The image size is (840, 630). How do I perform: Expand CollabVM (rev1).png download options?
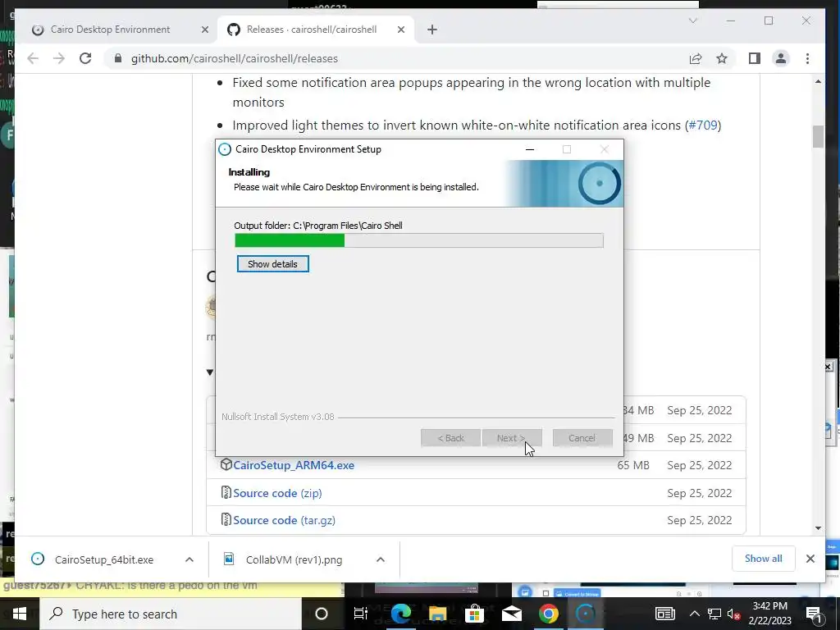[x=381, y=559]
